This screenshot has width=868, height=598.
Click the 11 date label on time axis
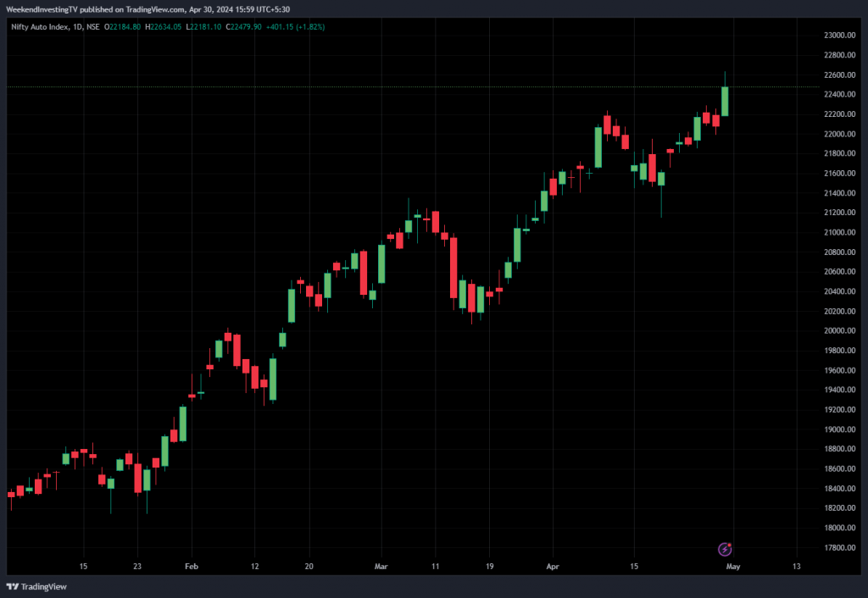click(x=435, y=567)
